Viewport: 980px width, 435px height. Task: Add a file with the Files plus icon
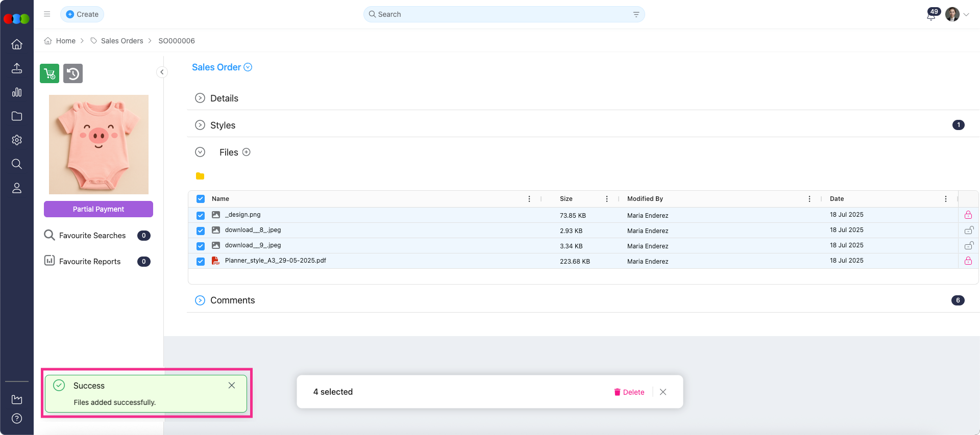click(x=247, y=152)
